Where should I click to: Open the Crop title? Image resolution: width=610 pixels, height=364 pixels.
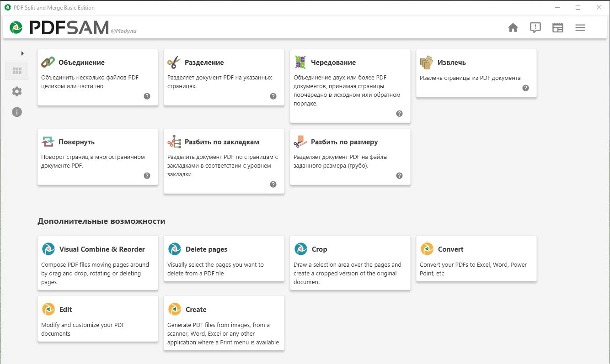(319, 249)
